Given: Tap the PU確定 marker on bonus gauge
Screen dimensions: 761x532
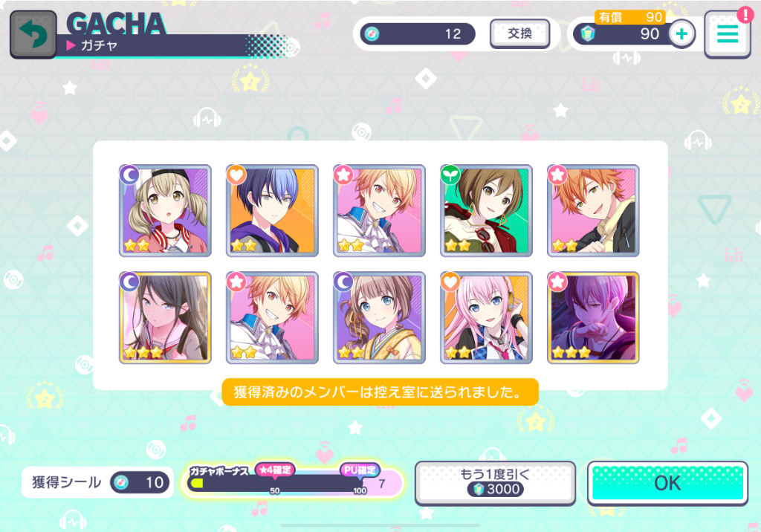Looking at the screenshot, I should coord(360,470).
